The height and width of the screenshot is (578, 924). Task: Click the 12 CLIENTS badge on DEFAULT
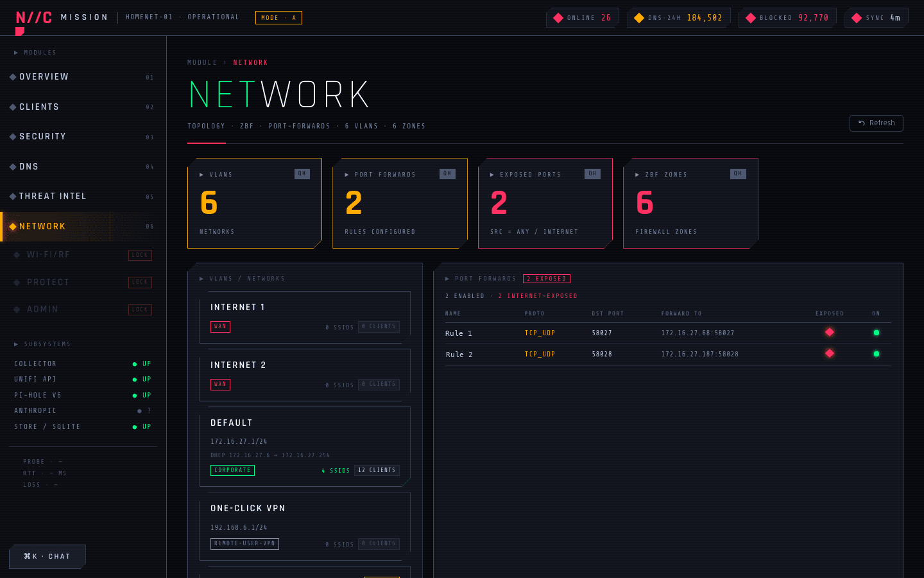pyautogui.click(x=377, y=470)
